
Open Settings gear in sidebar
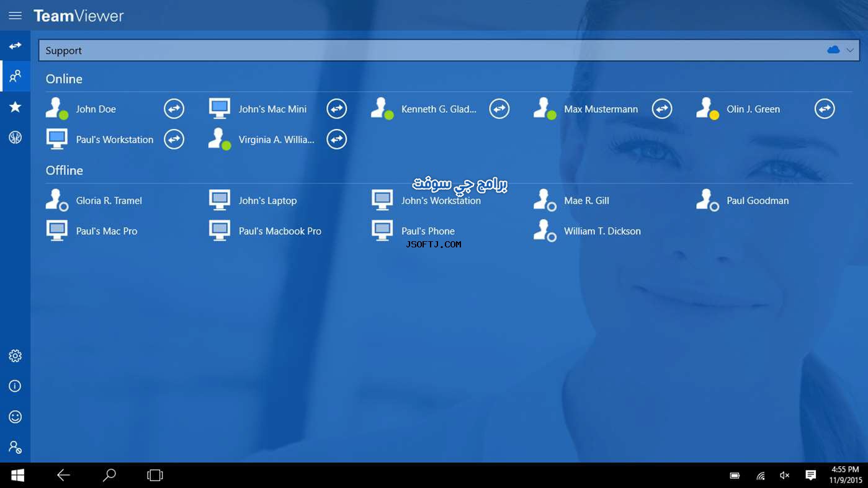[15, 356]
